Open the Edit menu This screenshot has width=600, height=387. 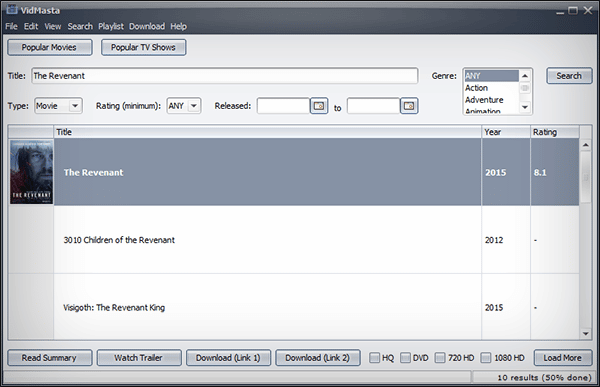coord(31,26)
